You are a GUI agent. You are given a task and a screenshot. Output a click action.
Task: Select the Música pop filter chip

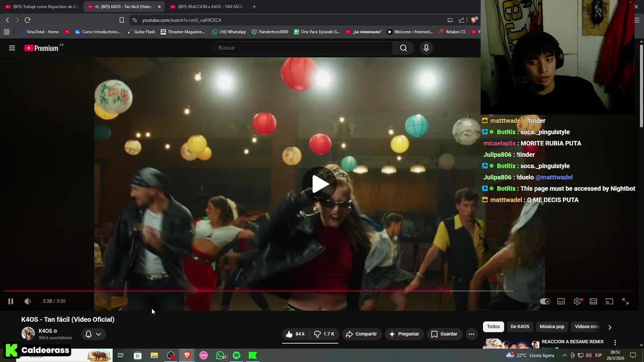click(x=552, y=326)
